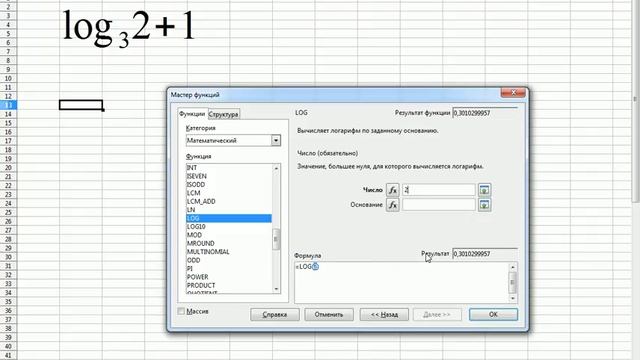Image resolution: width=640 pixels, height=360 pixels.
Task: Select MOD in the function list
Action: 229,235
